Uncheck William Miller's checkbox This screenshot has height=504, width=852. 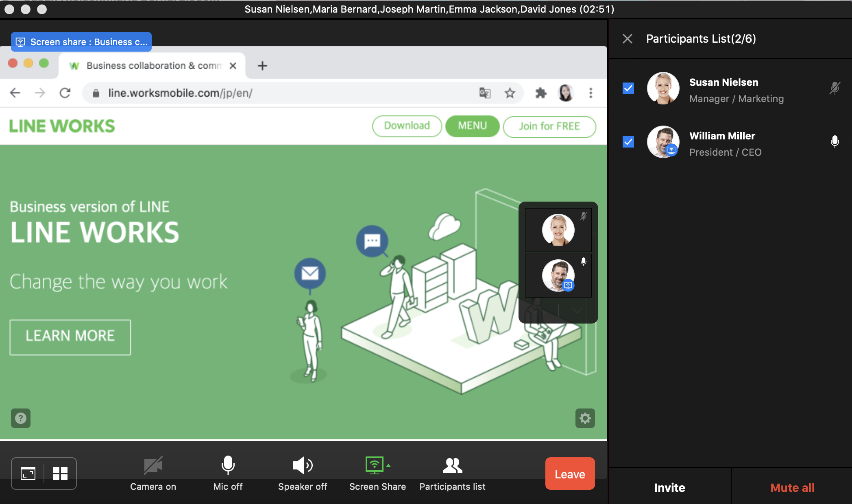(x=628, y=142)
